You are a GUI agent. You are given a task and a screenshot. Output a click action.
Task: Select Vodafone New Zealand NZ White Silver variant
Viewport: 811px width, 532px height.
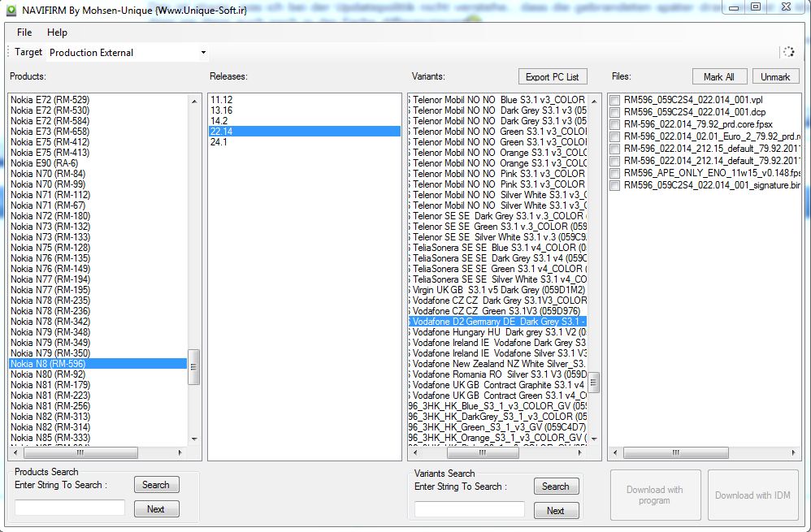coord(497,363)
